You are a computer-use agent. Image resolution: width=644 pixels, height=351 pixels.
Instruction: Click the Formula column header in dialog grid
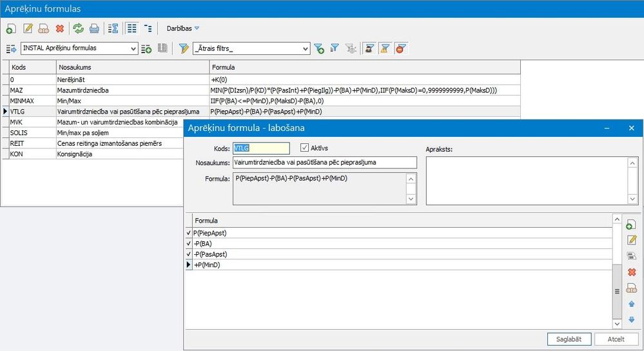tap(402, 221)
